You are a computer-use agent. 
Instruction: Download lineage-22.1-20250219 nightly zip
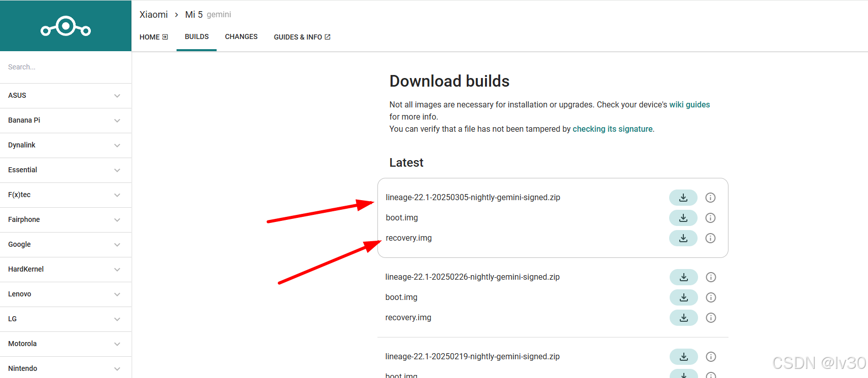pos(684,357)
